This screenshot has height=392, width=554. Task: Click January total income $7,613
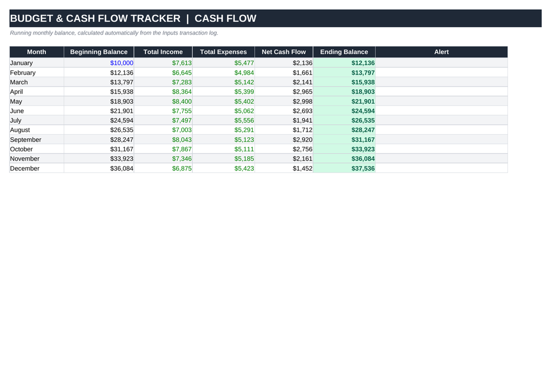pyautogui.click(x=163, y=63)
